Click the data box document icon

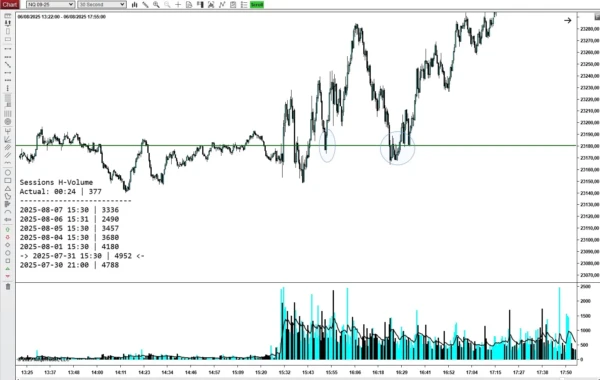[x=189, y=5]
